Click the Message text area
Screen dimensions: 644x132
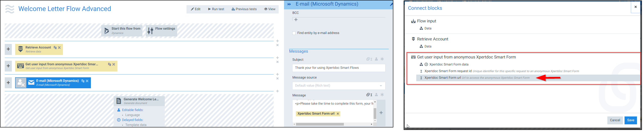(x=333, y=111)
